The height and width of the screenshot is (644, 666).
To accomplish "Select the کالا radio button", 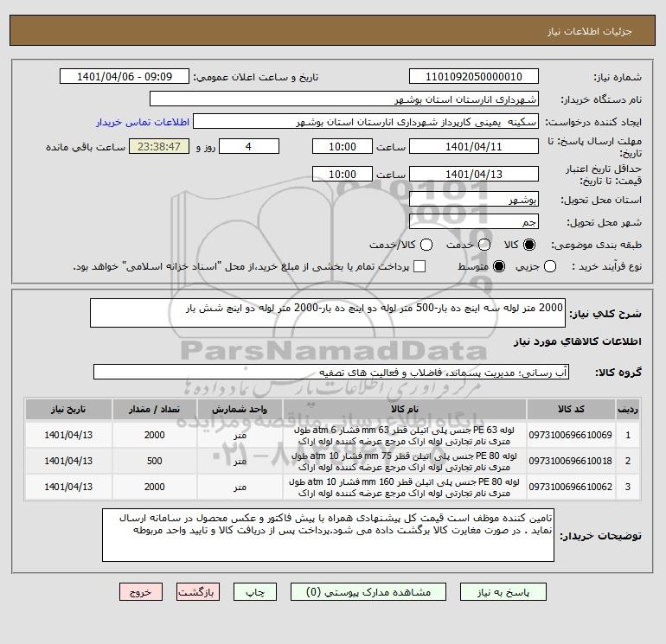I will [x=529, y=245].
